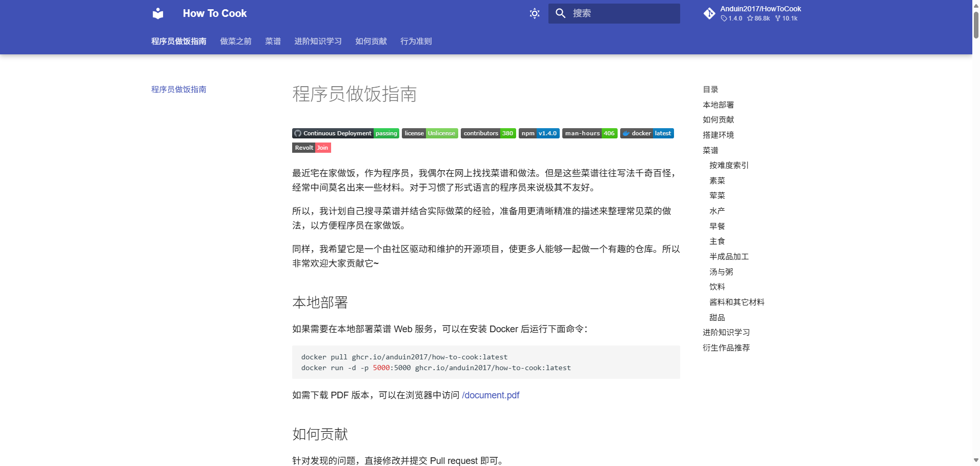Click the How To Cook book logo icon
The width and height of the screenshot is (980, 466).
pos(157,13)
